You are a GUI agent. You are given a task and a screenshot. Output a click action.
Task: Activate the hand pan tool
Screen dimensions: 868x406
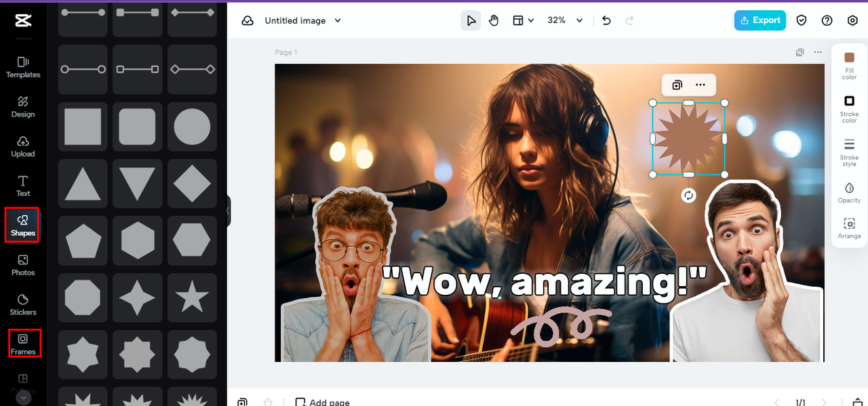pos(494,20)
